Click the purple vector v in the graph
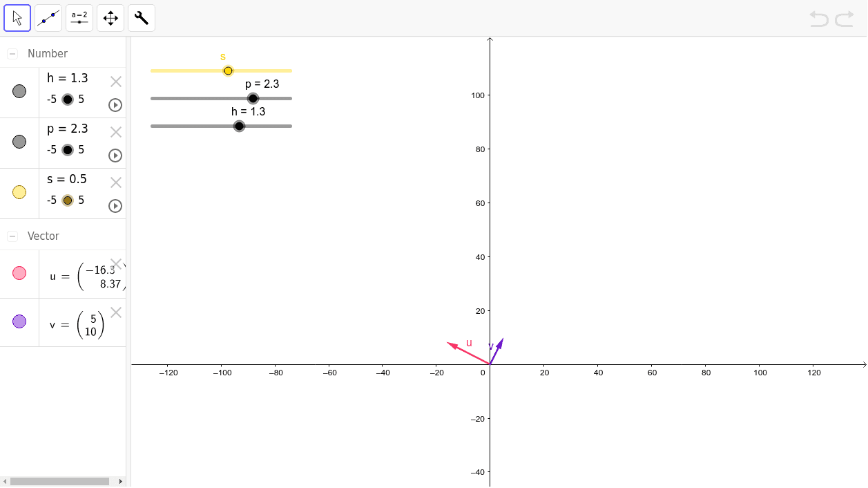Image resolution: width=868 pixels, height=488 pixels. tap(496, 351)
